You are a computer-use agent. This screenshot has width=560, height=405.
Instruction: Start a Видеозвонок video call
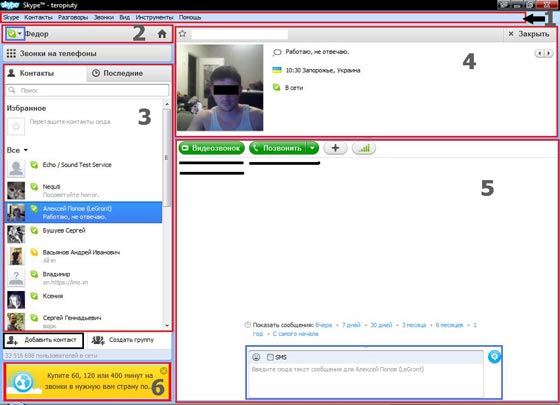pyautogui.click(x=211, y=148)
